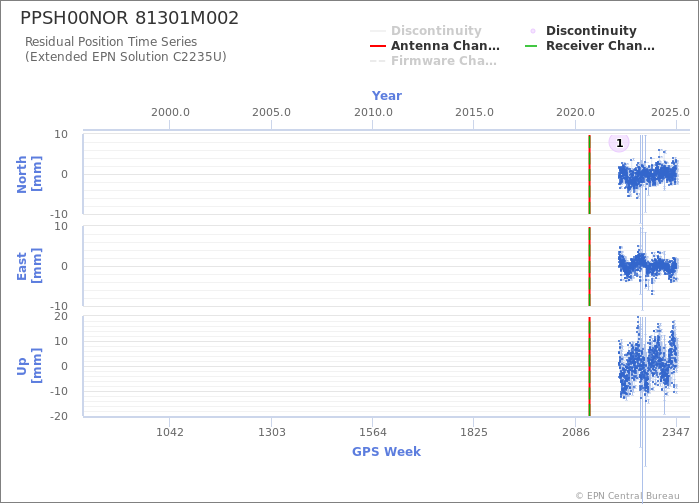700x504 pixels.
Task: Click the North residual data series
Action: (x=648, y=175)
